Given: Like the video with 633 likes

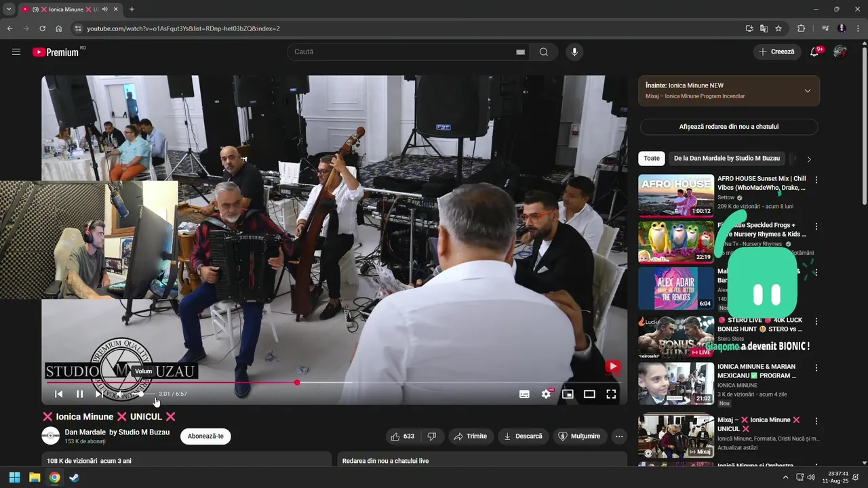Looking at the screenshot, I should point(403,436).
